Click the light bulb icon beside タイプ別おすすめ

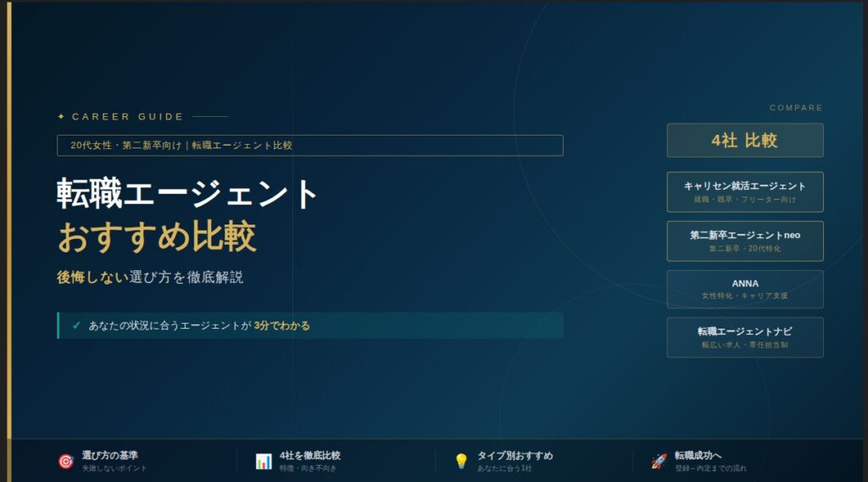tap(461, 461)
